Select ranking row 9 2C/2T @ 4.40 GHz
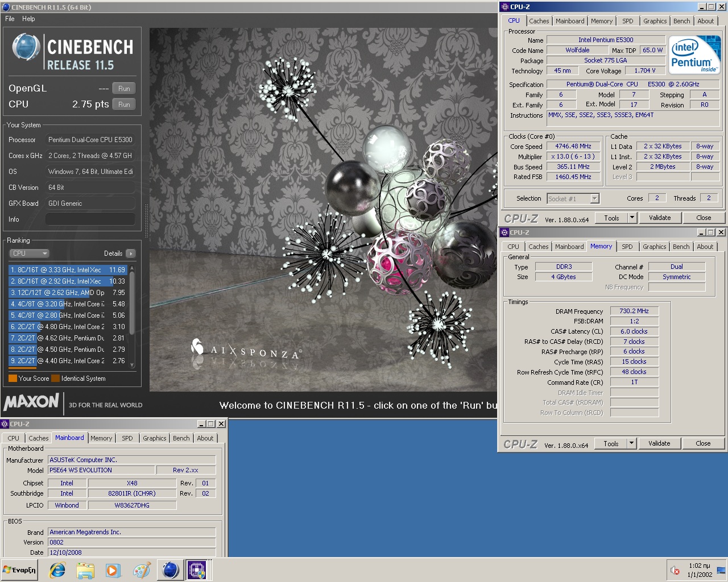 [x=68, y=361]
